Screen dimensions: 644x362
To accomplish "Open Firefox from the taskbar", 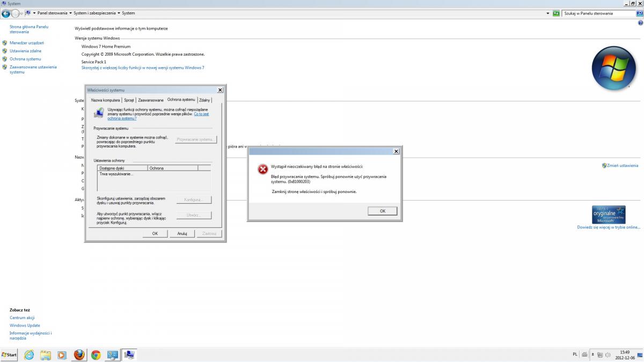I will tap(79, 354).
